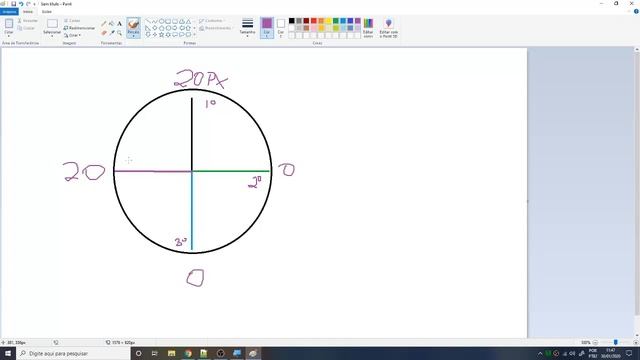Screen dimensions: 640x360
Task: Open Task View on the taskbar
Action: point(155,353)
